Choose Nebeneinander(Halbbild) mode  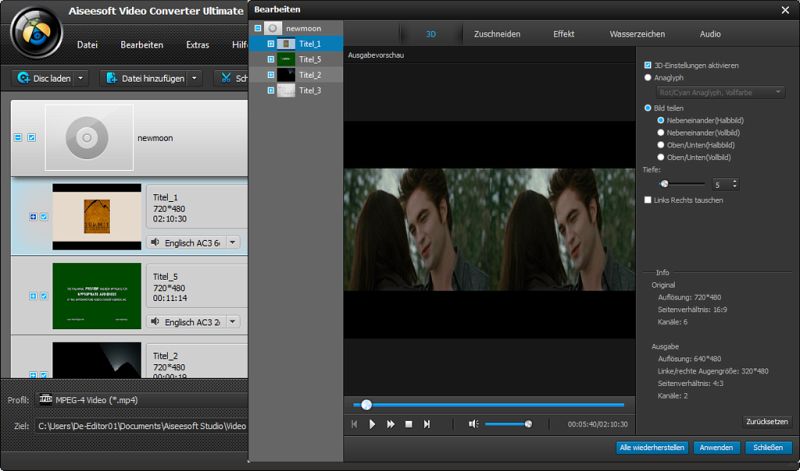661,120
